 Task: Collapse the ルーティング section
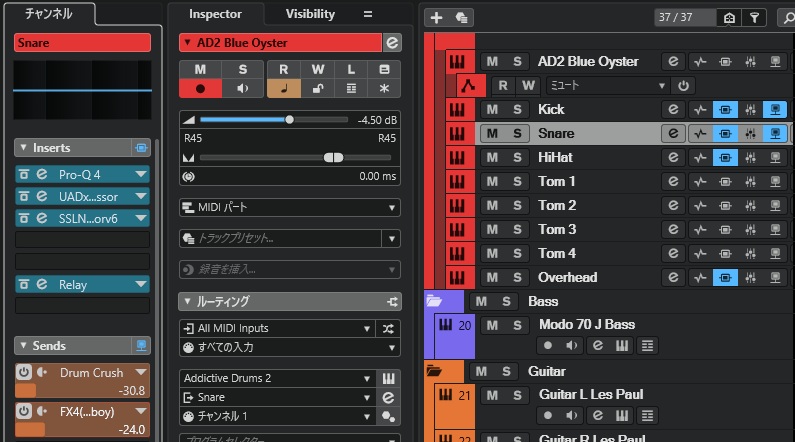tap(188, 302)
